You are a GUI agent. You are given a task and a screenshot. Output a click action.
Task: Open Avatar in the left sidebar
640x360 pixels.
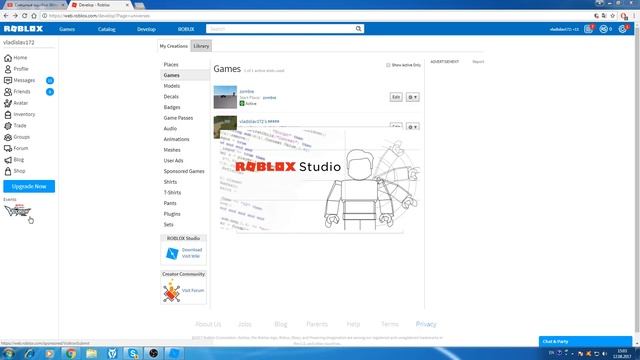coord(16,103)
